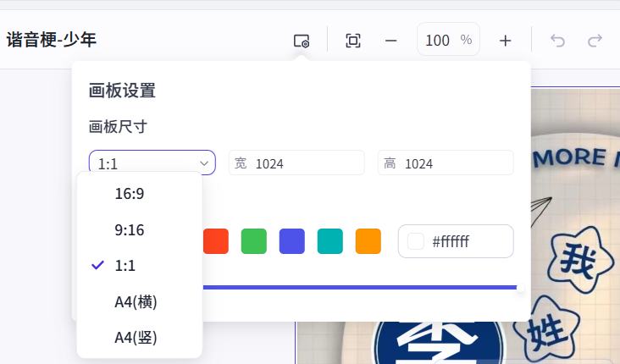The height and width of the screenshot is (364, 620).
Task: Click the 高 height field 1024
Action: (x=446, y=163)
